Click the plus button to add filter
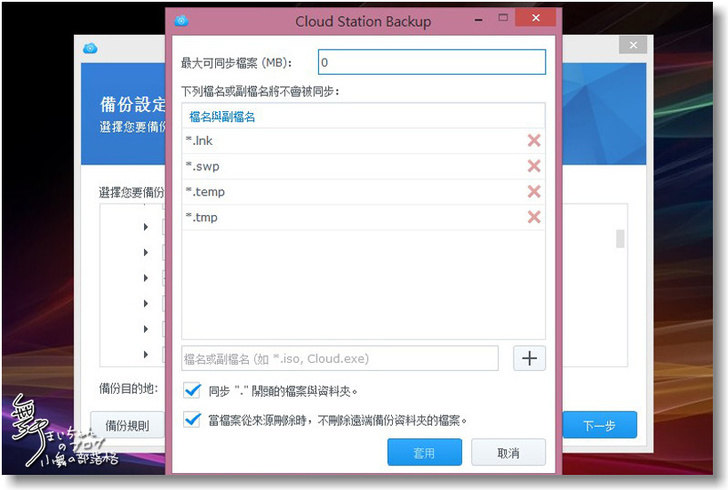The height and width of the screenshot is (490, 728). (x=529, y=358)
